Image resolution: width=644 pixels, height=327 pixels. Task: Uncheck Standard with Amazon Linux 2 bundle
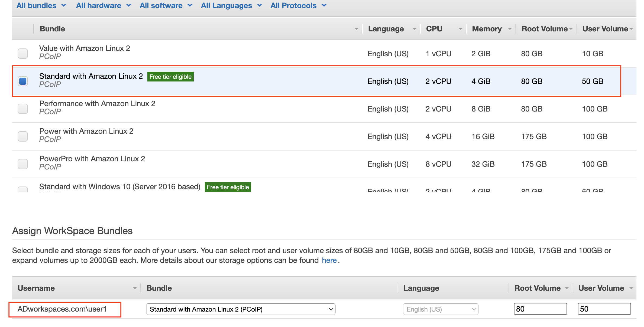pos(23,81)
